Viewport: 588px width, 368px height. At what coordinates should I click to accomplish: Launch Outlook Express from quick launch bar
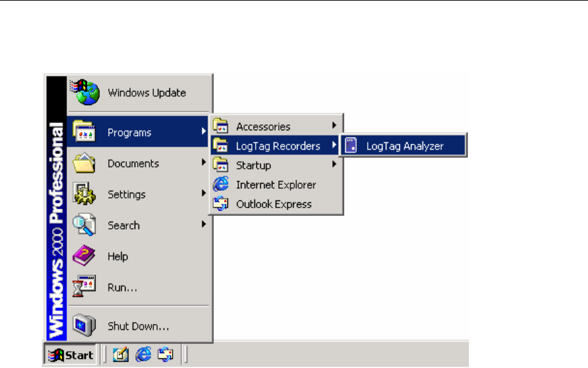click(166, 354)
